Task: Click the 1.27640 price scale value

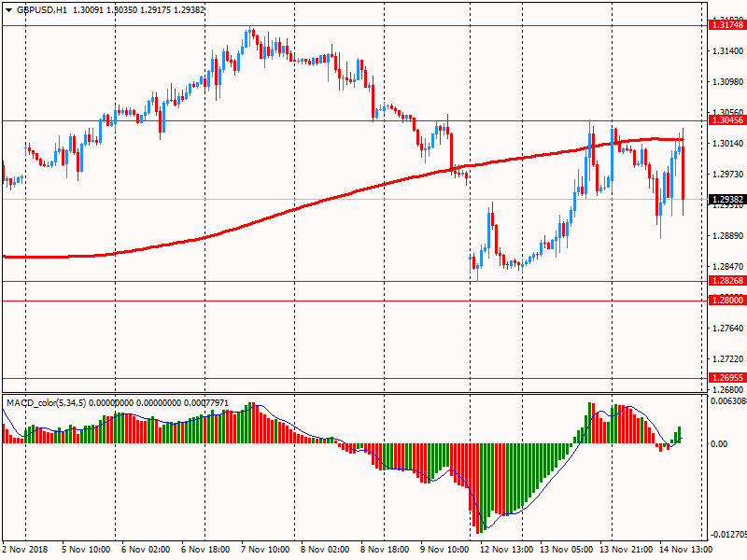Action: (x=727, y=329)
